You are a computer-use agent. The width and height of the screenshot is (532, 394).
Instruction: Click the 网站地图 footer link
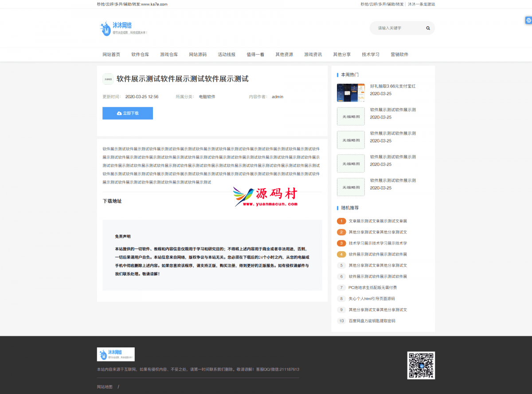105,387
